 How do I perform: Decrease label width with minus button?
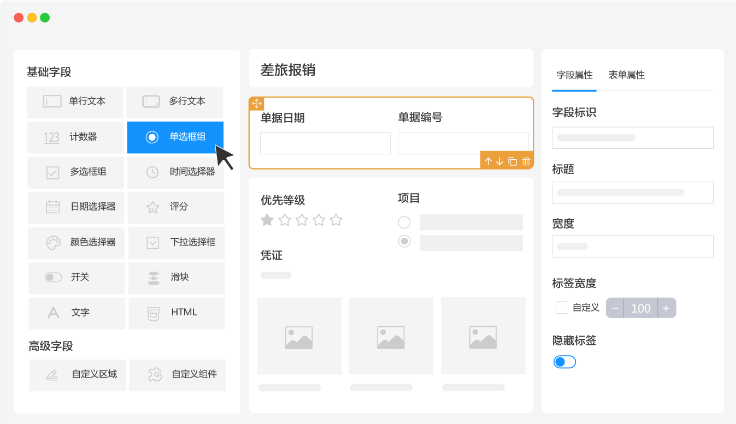614,308
